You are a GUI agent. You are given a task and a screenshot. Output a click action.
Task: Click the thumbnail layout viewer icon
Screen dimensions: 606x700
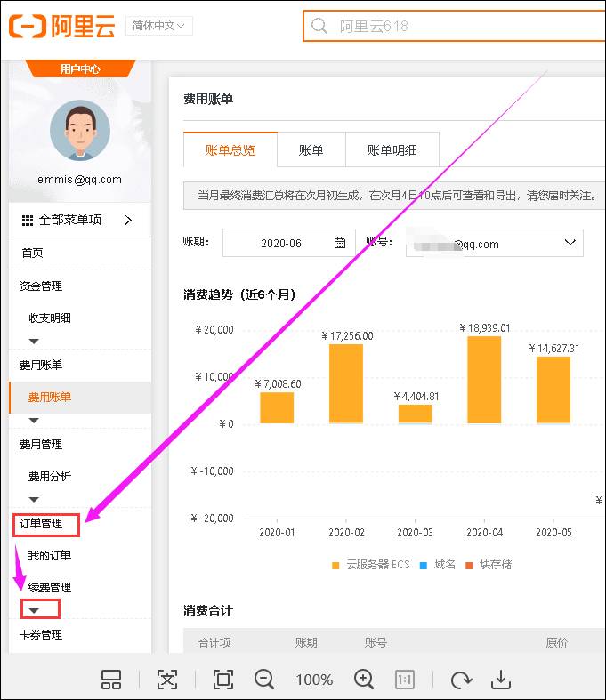coord(111,680)
